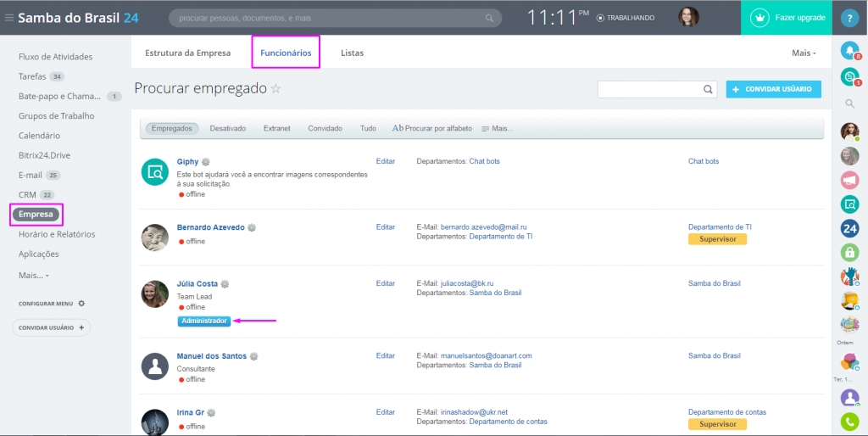
Task: Select the Funcionários tab
Action: tap(286, 53)
